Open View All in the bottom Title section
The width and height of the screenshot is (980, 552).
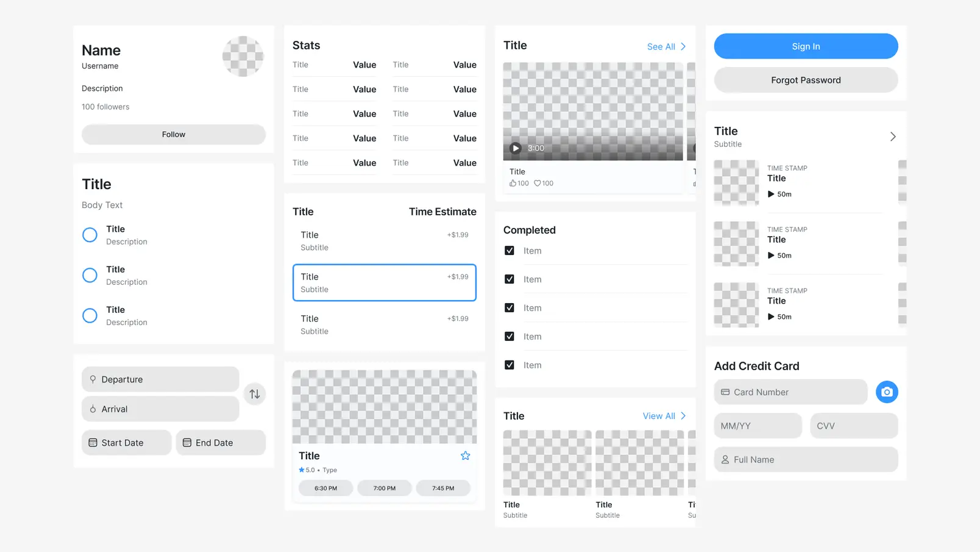coord(660,415)
